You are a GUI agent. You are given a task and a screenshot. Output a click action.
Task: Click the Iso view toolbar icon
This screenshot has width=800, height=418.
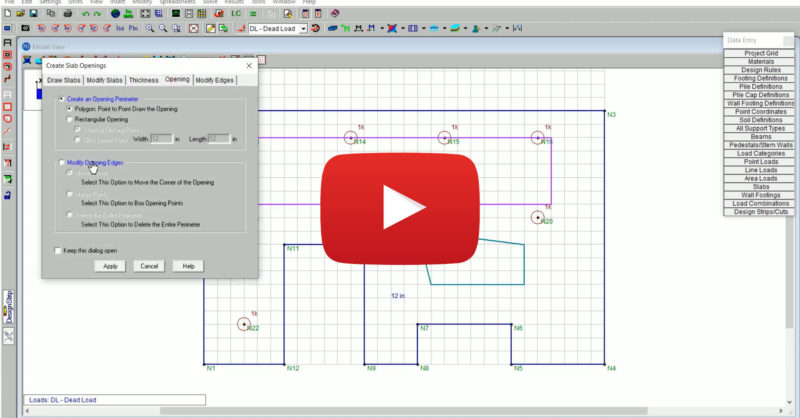pos(120,29)
